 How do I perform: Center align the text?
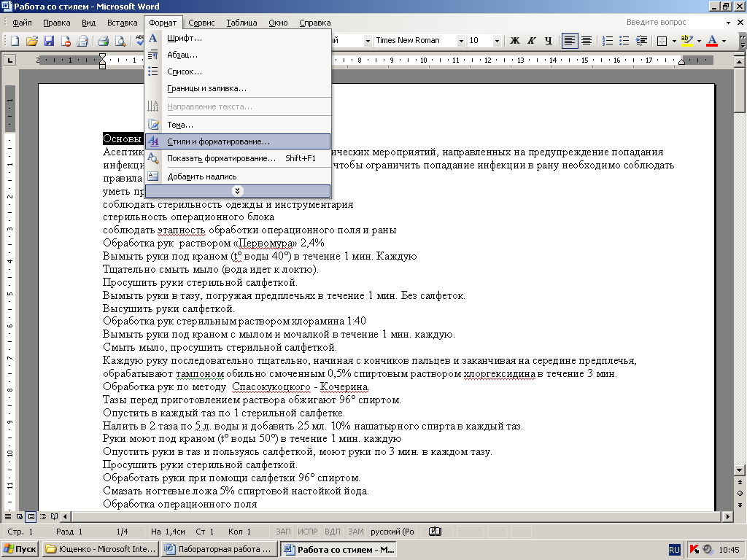tap(587, 41)
